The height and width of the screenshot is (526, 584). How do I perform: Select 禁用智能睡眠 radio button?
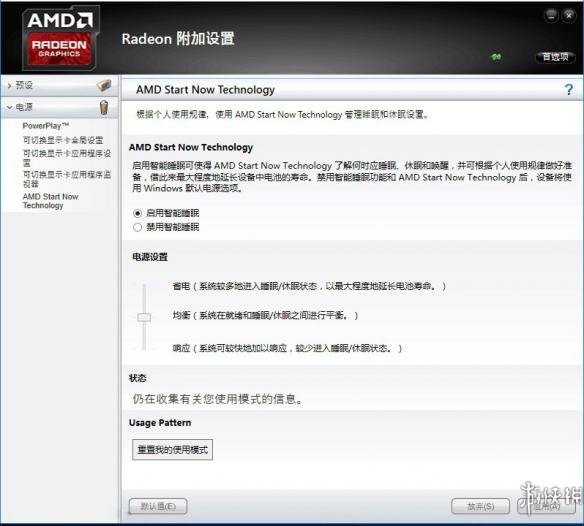point(137,227)
